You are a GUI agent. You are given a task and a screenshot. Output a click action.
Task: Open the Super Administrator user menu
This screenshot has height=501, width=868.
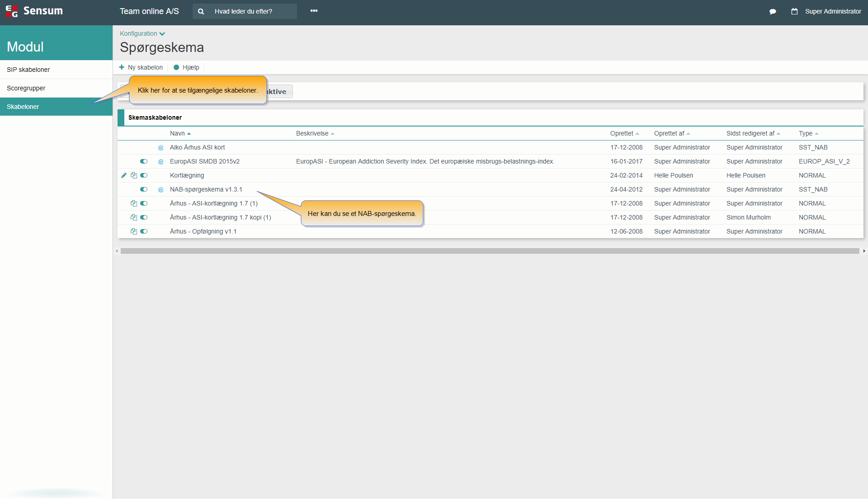click(x=833, y=11)
